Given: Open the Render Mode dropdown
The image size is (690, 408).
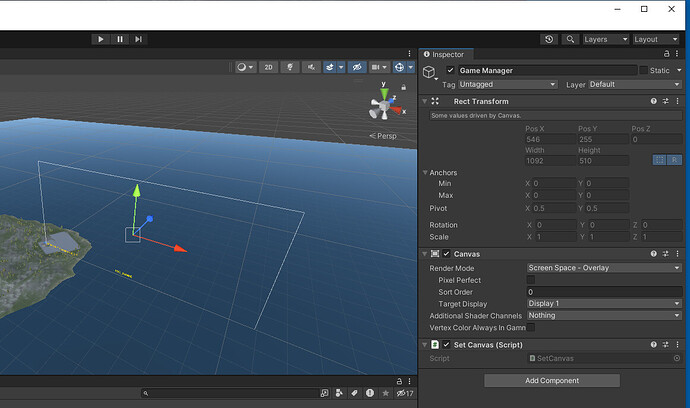Looking at the screenshot, I should [x=603, y=268].
